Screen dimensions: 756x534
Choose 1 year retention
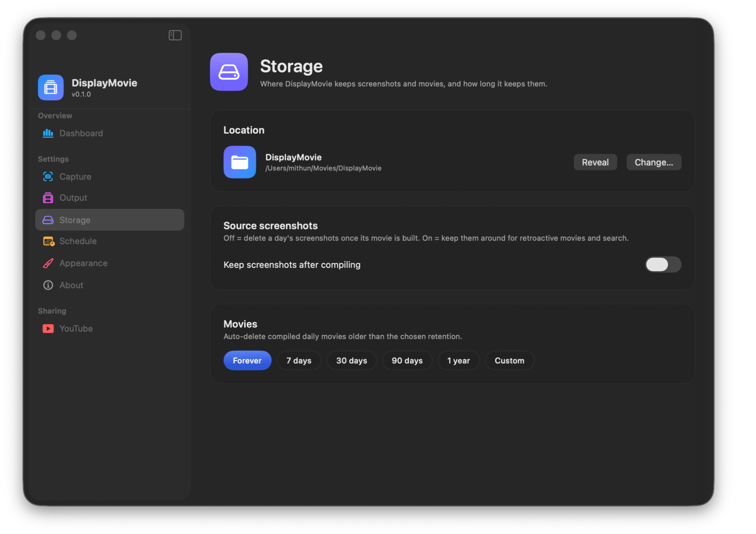click(459, 360)
